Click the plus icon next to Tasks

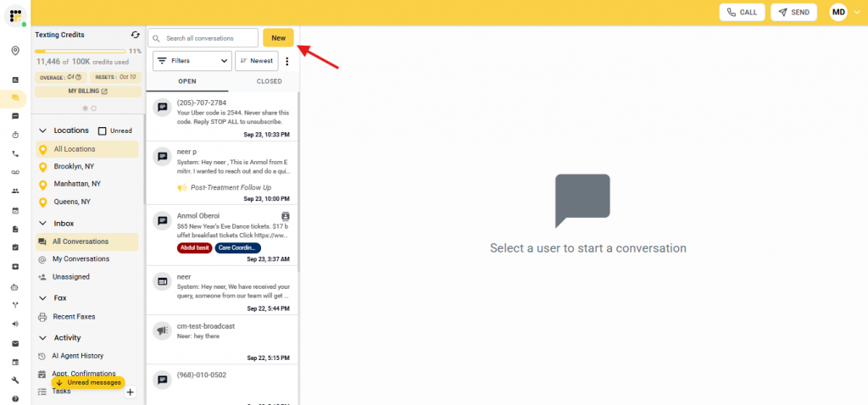click(130, 392)
